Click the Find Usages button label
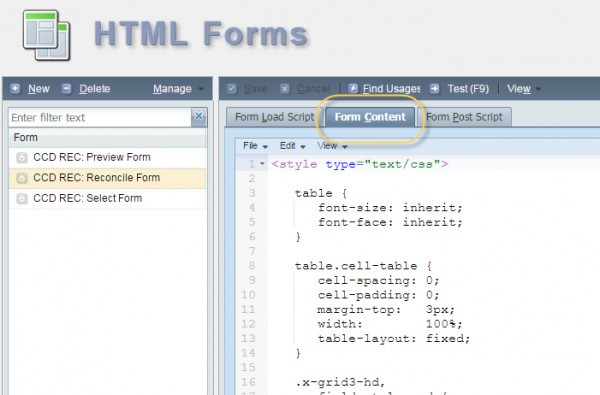 (391, 89)
